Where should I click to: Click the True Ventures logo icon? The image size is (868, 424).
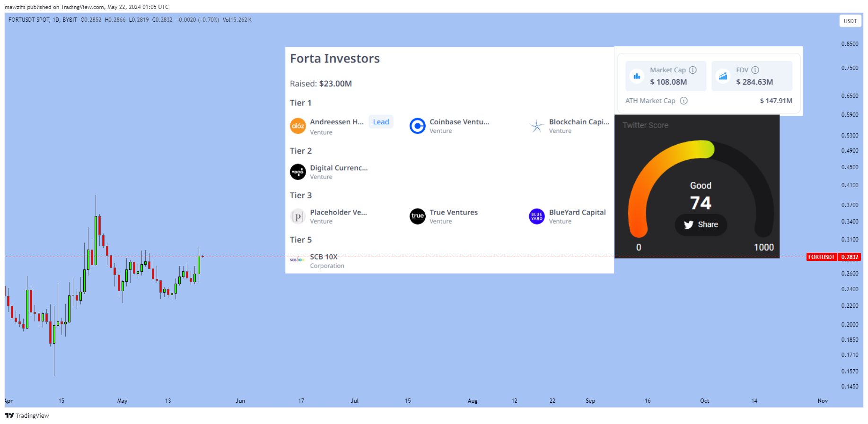pos(417,216)
